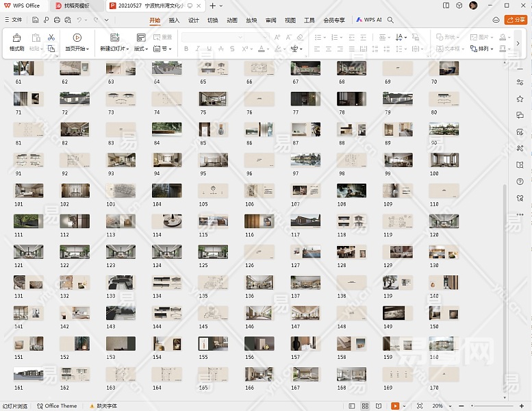Viewport: 532px width, 411px height.
Task: Click the WPS AI button
Action: pos(369,21)
